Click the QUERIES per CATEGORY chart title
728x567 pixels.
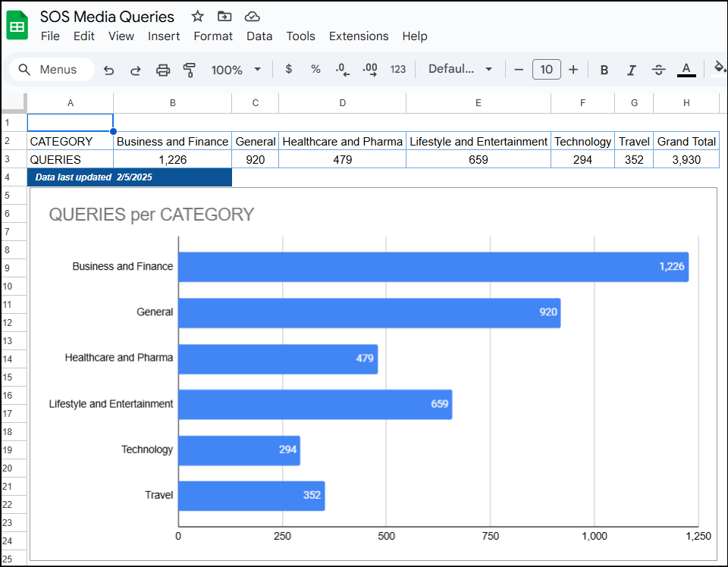(152, 215)
